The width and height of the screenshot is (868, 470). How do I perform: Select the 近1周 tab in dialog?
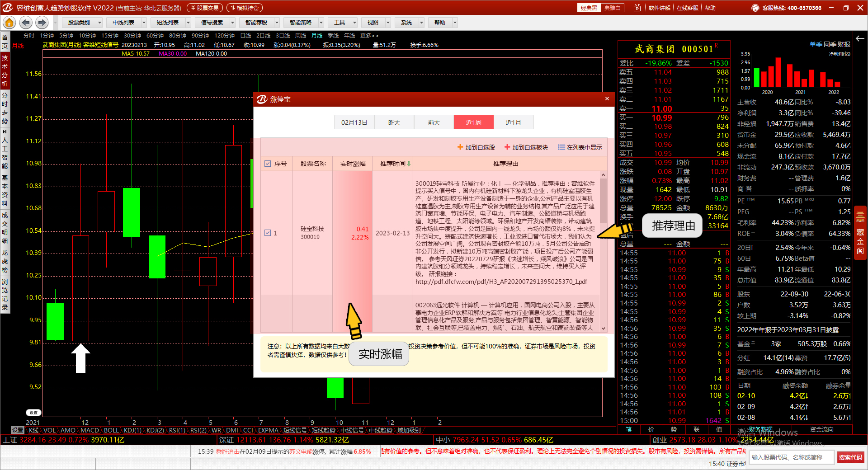click(x=474, y=122)
